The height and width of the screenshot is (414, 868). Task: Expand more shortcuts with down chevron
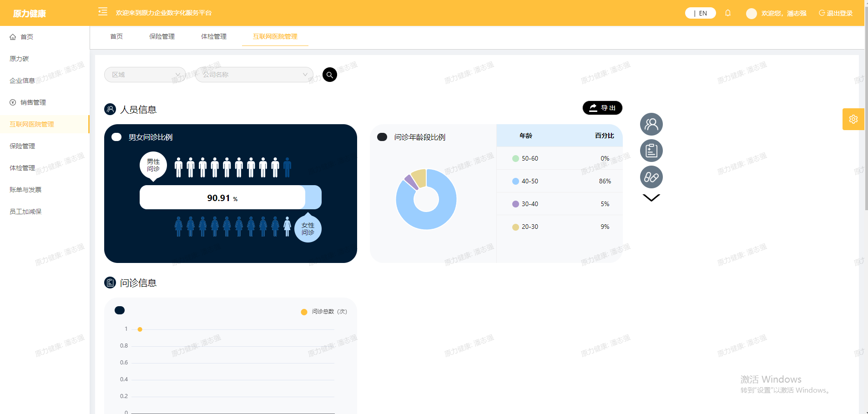point(651,197)
